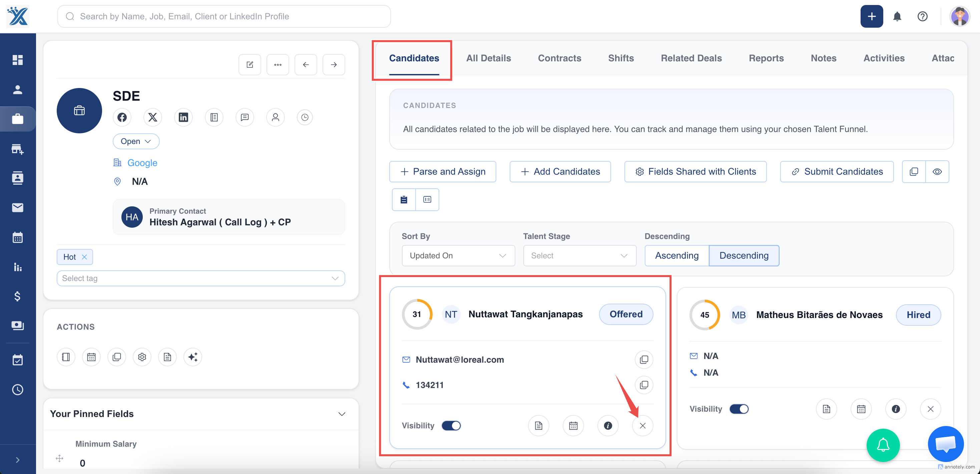Click the eye preview icon button
Image resolution: width=980 pixels, height=474 pixels.
click(x=937, y=172)
